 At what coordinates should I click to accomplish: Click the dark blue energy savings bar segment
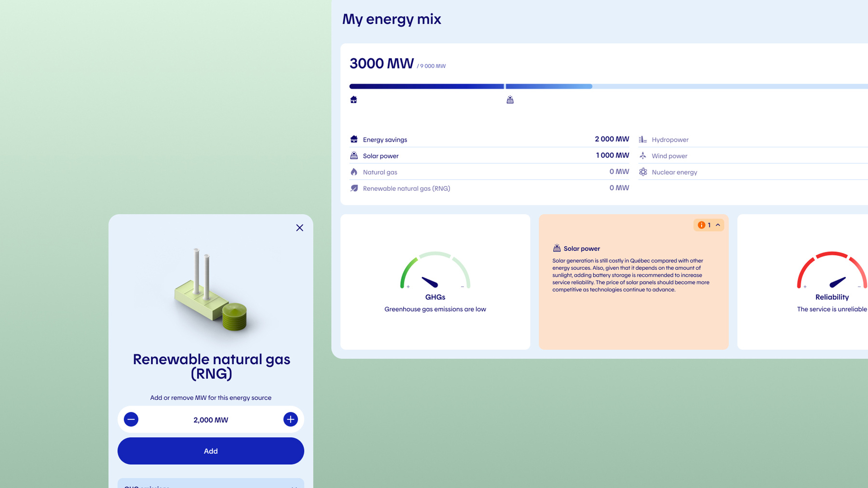click(x=426, y=87)
